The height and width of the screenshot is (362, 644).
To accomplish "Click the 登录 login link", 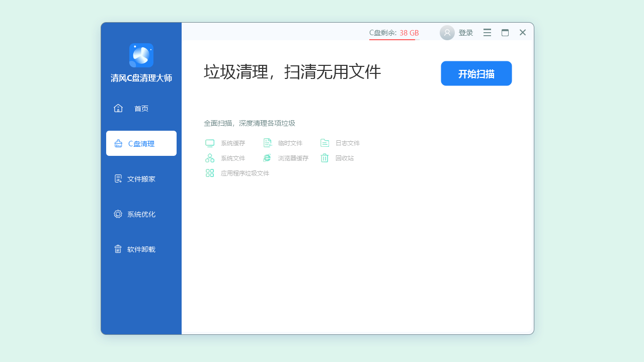I will (x=466, y=32).
